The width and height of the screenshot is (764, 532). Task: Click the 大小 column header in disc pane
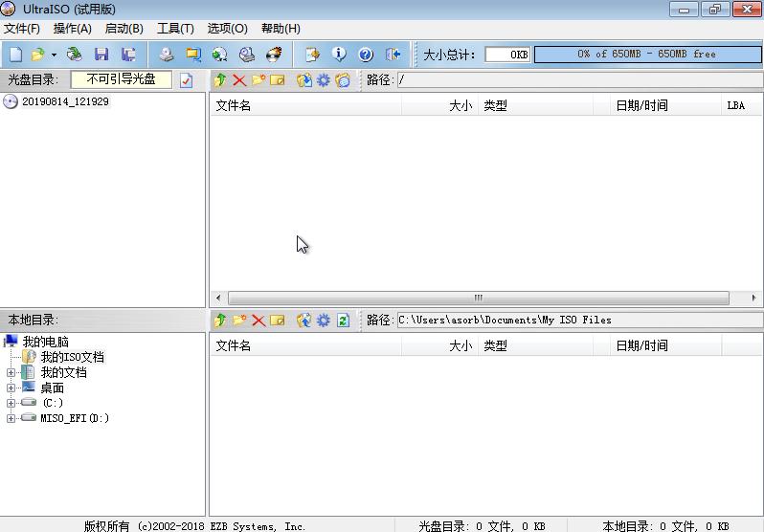pos(440,105)
